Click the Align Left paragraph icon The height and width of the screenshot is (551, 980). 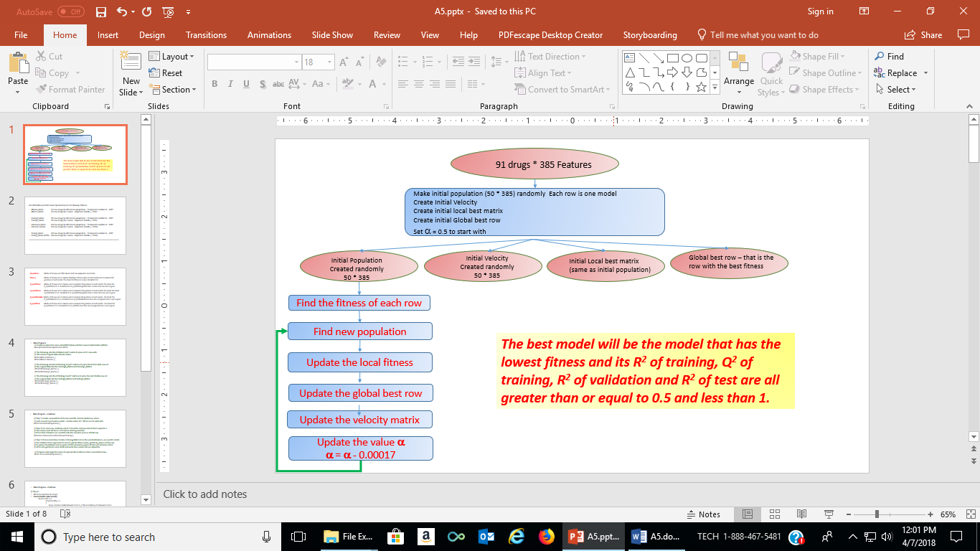click(405, 85)
